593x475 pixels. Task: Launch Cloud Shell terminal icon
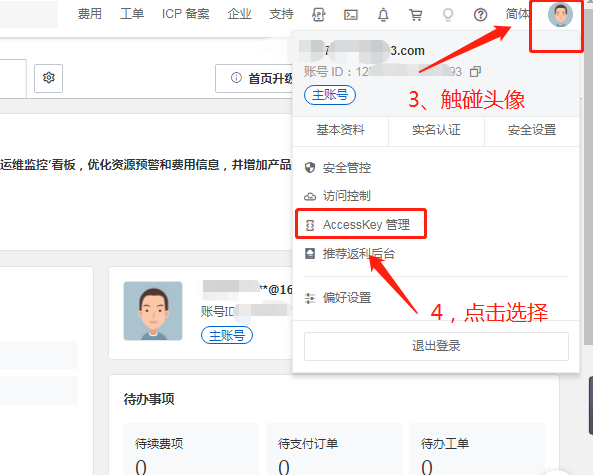coord(351,15)
